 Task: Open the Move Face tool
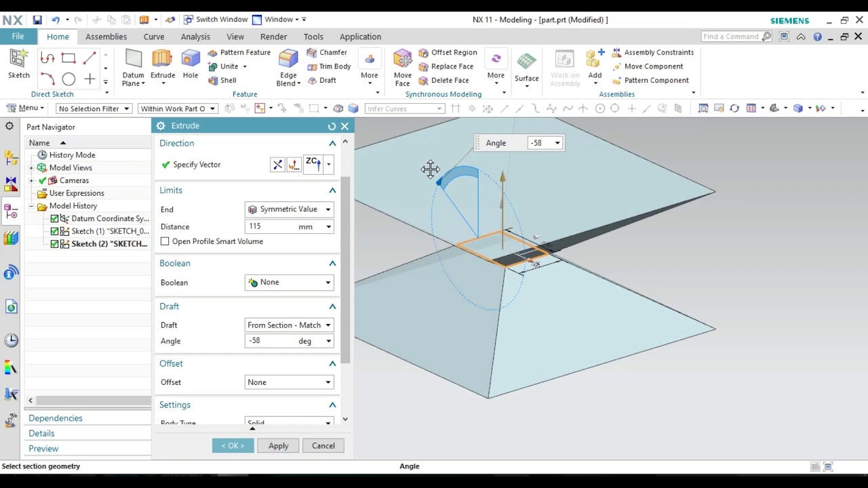tap(403, 68)
